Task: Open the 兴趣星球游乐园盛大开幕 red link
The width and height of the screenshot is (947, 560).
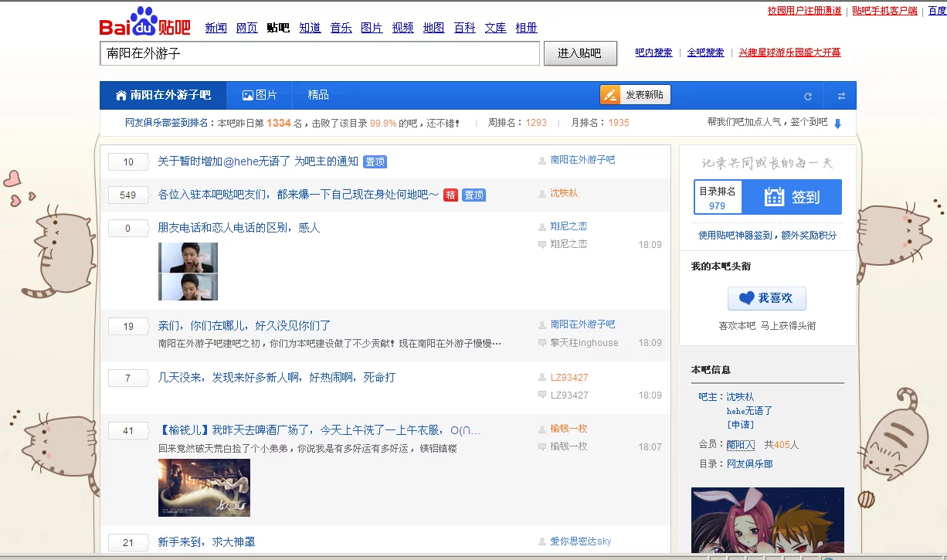Action: tap(789, 53)
